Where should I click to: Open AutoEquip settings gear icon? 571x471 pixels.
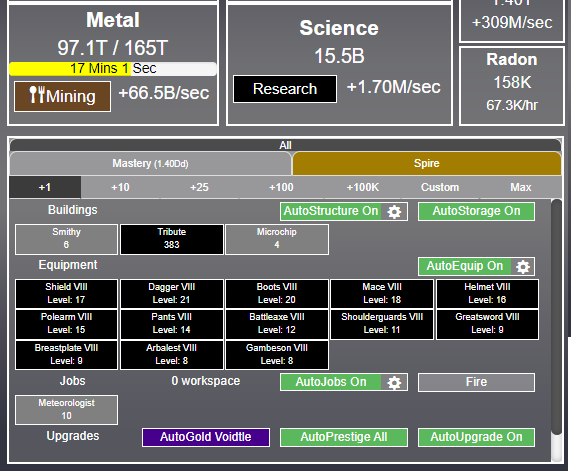(523, 267)
